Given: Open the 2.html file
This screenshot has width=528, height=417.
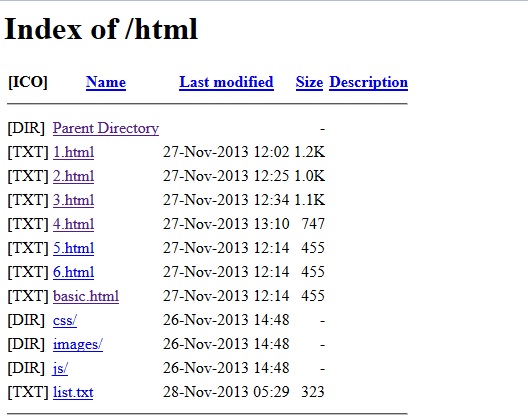Looking at the screenshot, I should (x=73, y=176).
